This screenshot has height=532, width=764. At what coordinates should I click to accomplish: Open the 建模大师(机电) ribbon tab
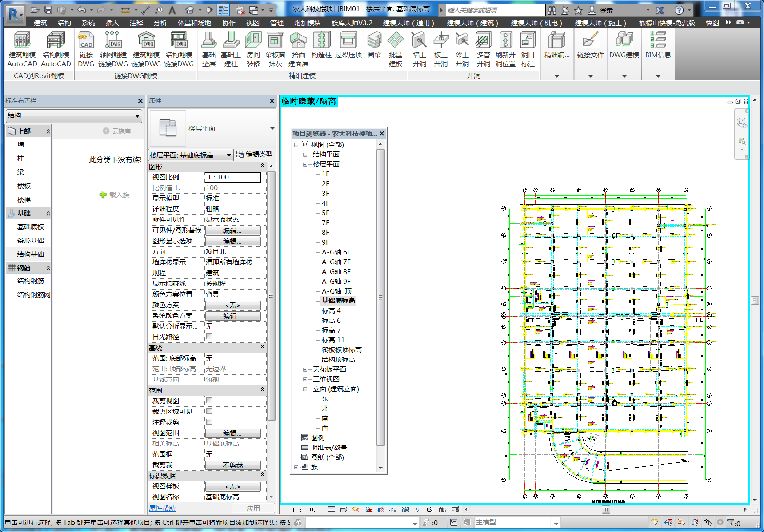click(536, 23)
